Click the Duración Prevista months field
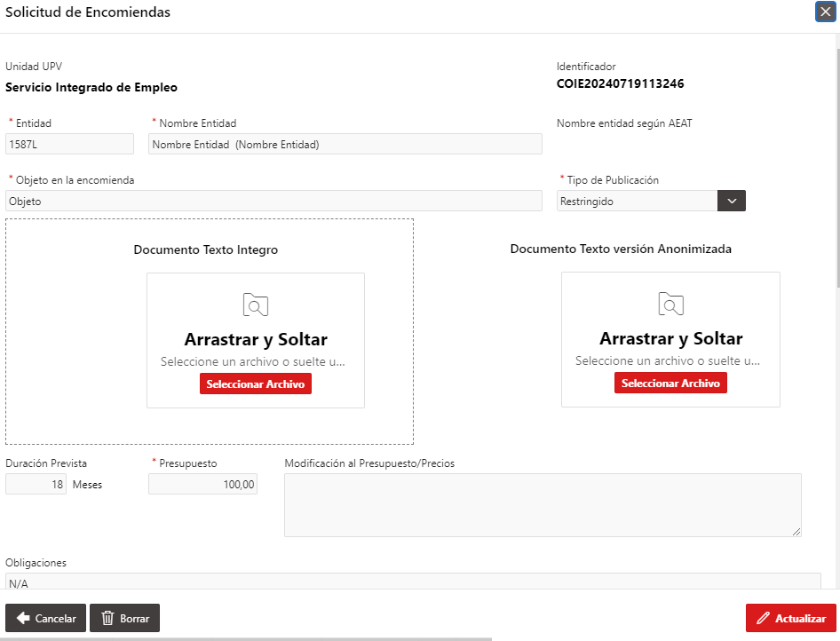 (x=36, y=484)
